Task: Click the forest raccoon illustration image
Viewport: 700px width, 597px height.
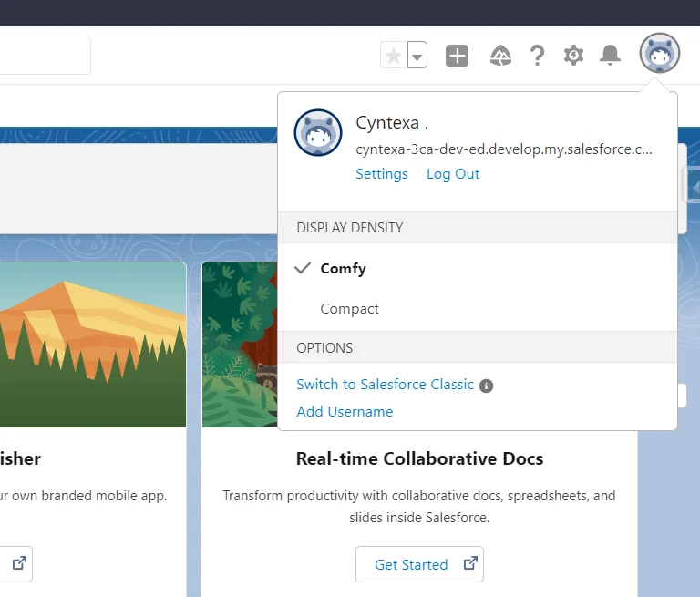Action: click(240, 345)
